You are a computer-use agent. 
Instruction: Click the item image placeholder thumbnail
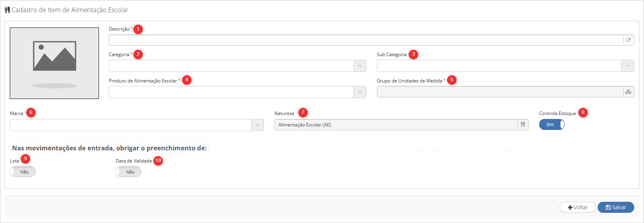54,63
